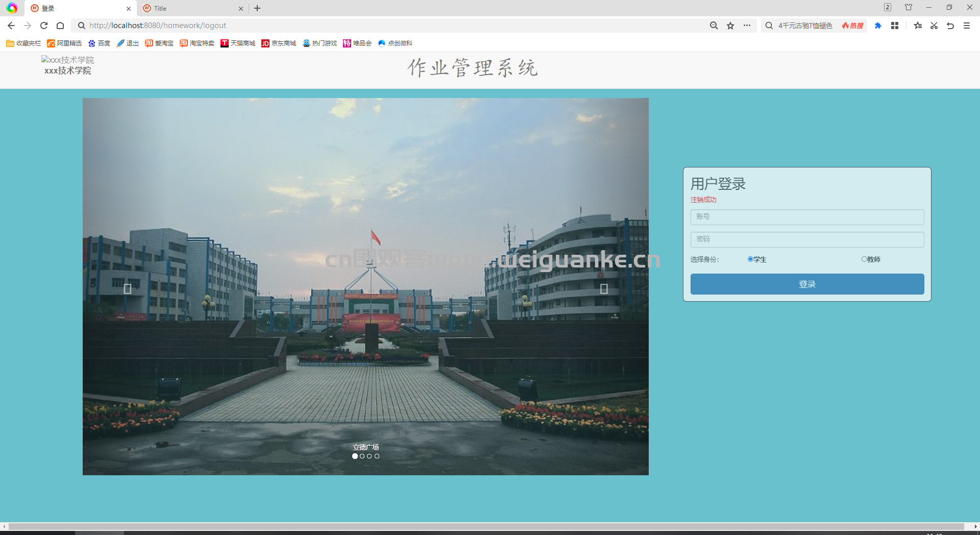980x535 pixels.
Task: Go to browser home page icon
Action: point(60,26)
